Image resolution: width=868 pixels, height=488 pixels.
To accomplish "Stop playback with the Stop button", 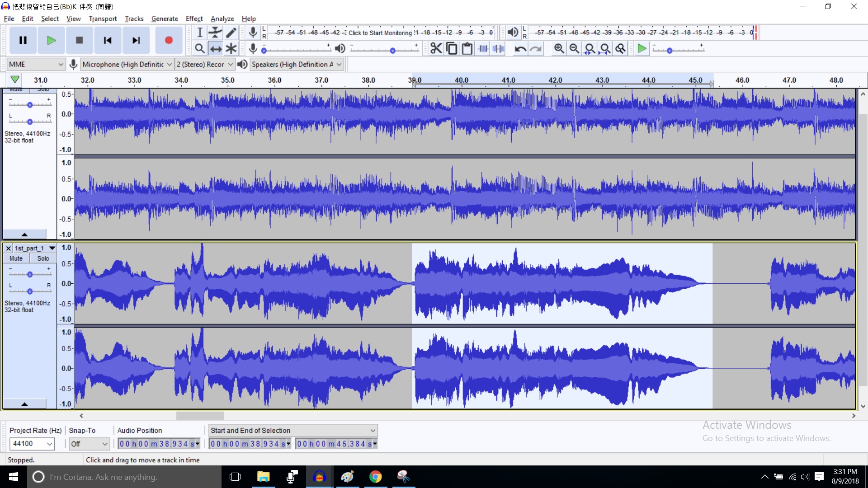I will point(79,40).
